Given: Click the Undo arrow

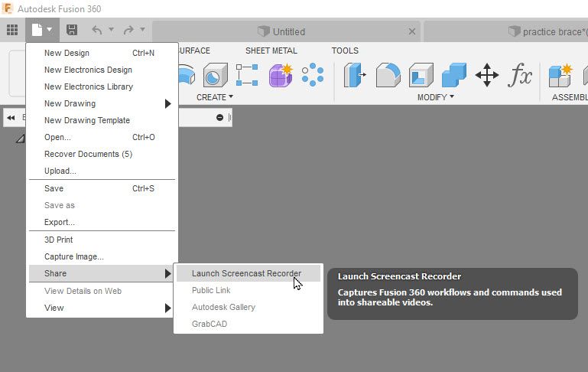Looking at the screenshot, I should tap(97, 30).
